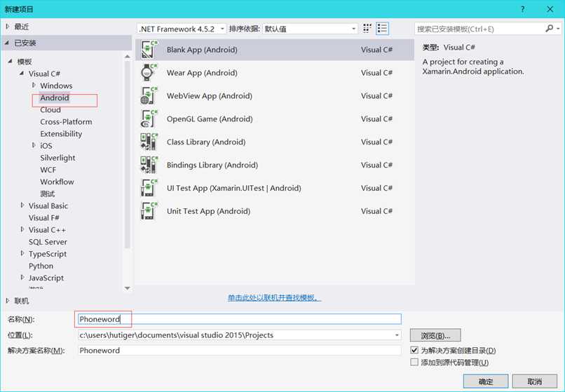Click the UI Test App template icon
The width and height of the screenshot is (565, 392).
tap(149, 188)
